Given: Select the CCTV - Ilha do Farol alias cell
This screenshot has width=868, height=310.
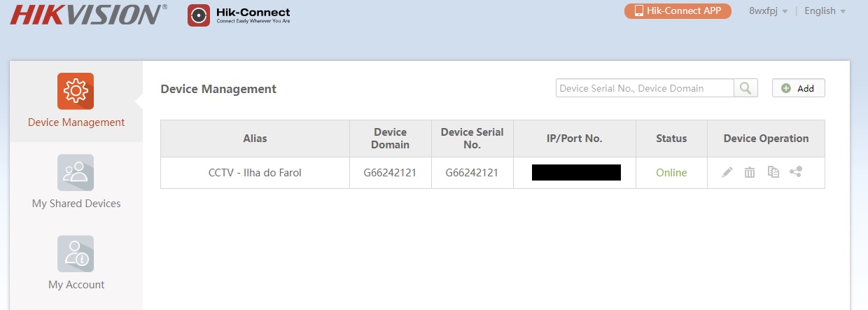Looking at the screenshot, I should pos(255,173).
